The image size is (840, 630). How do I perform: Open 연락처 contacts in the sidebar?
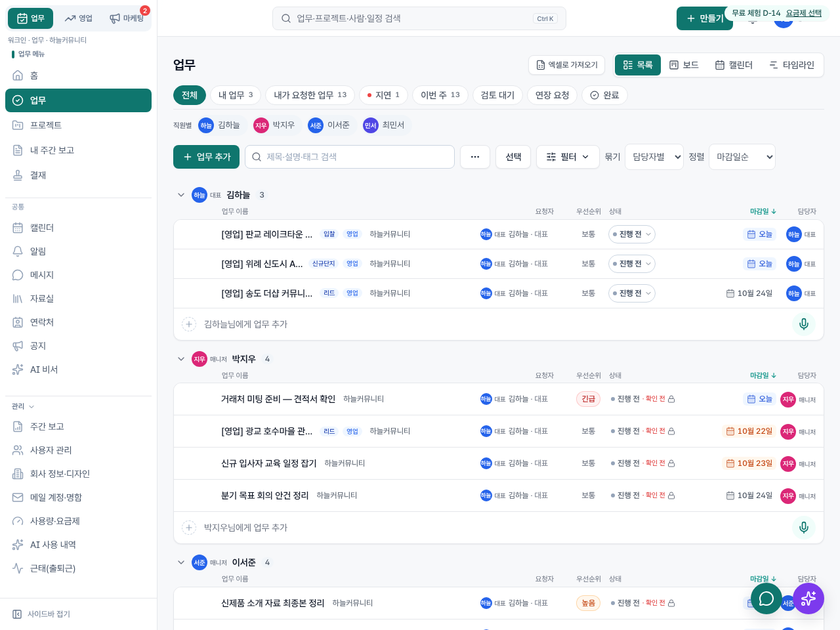tap(78, 322)
